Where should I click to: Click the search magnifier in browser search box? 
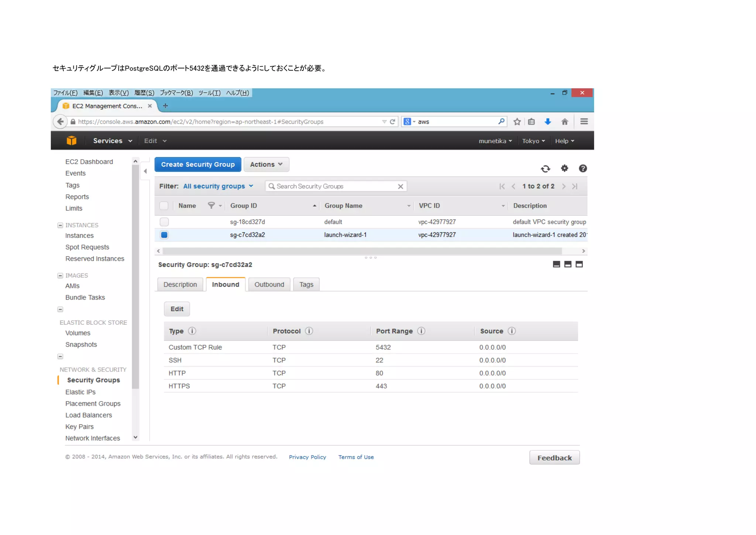[501, 121]
